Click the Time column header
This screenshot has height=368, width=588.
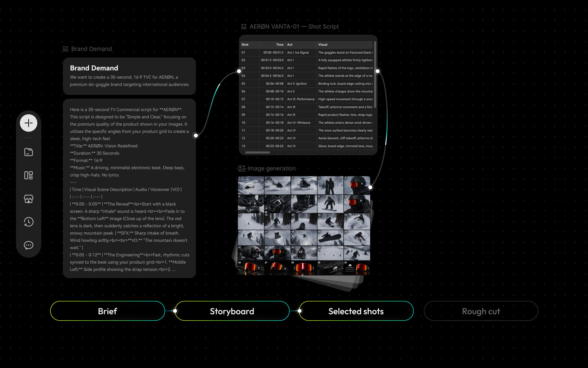click(x=272, y=45)
